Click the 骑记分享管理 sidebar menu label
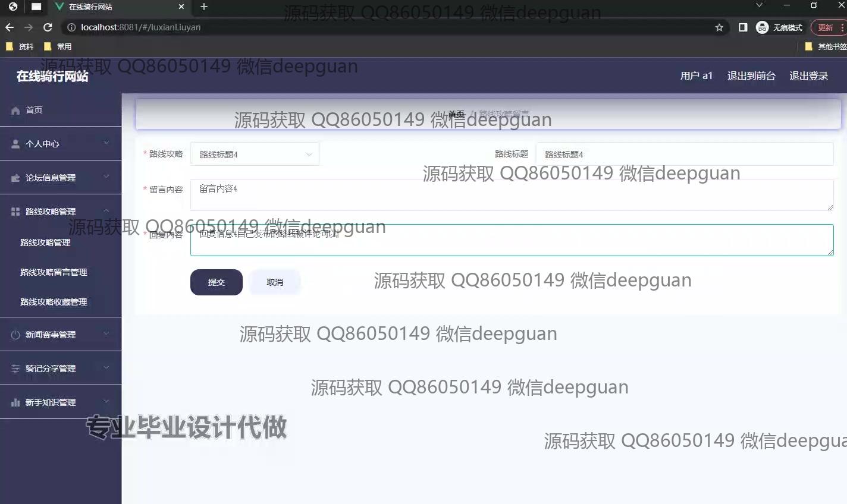The height and width of the screenshot is (504, 847). 51,368
